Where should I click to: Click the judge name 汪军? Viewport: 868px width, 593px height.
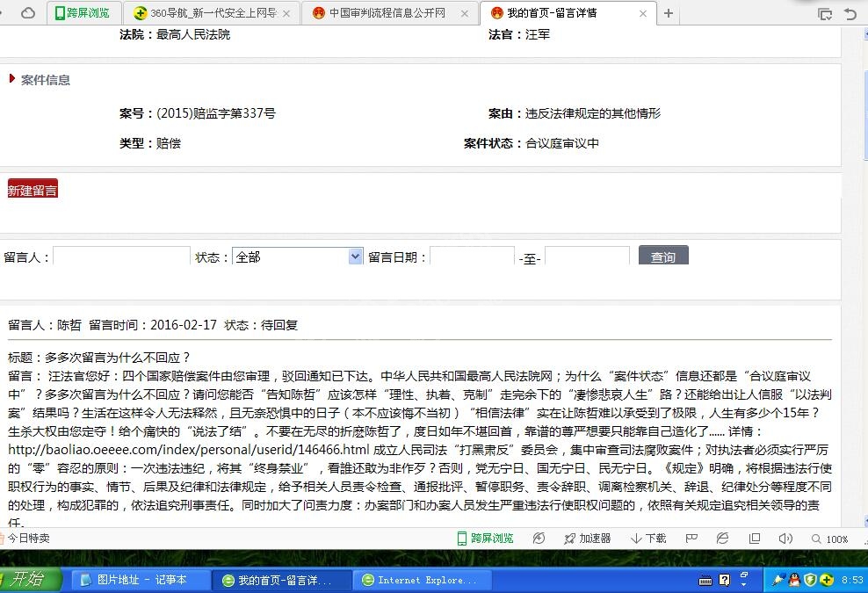pos(538,34)
